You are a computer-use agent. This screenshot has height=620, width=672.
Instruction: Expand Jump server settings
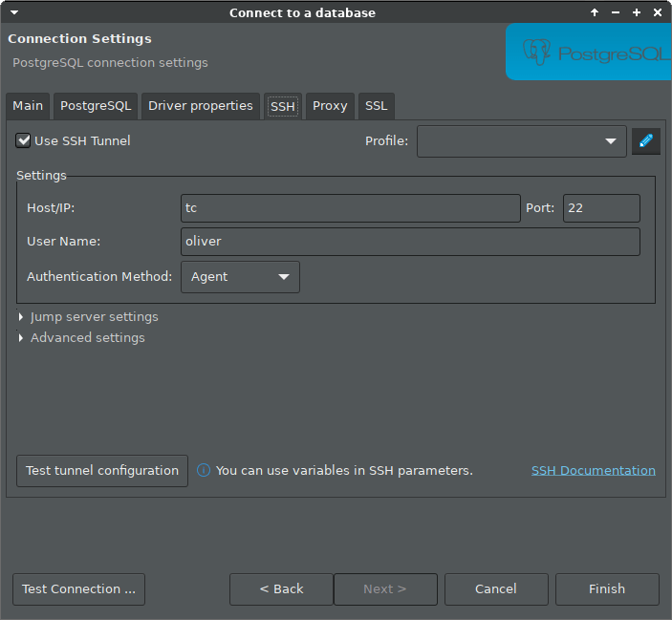tap(94, 316)
